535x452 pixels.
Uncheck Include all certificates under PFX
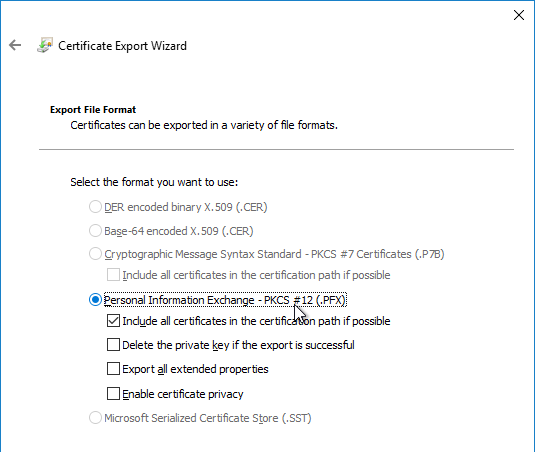(x=113, y=321)
